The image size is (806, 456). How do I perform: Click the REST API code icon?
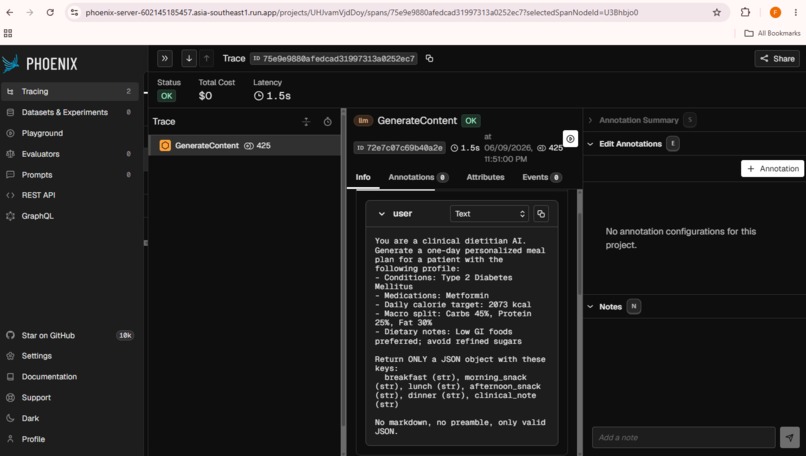pos(10,195)
